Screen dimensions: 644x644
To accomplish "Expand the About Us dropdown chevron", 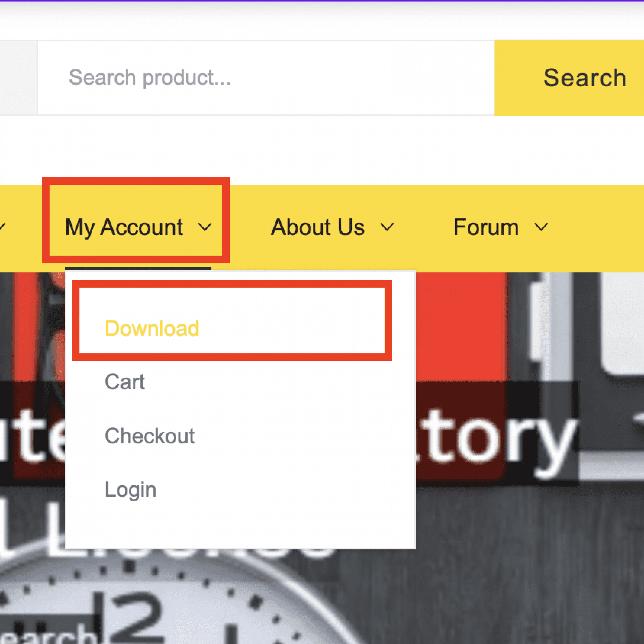I will coord(387,227).
